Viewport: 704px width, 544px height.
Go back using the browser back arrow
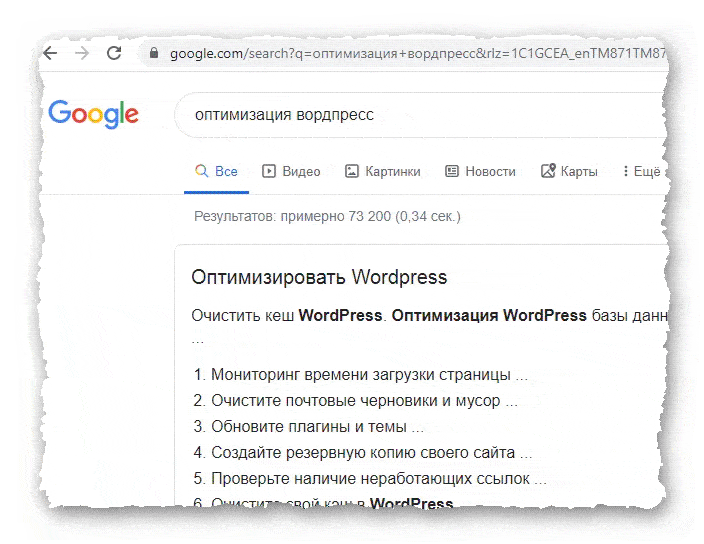point(50,53)
